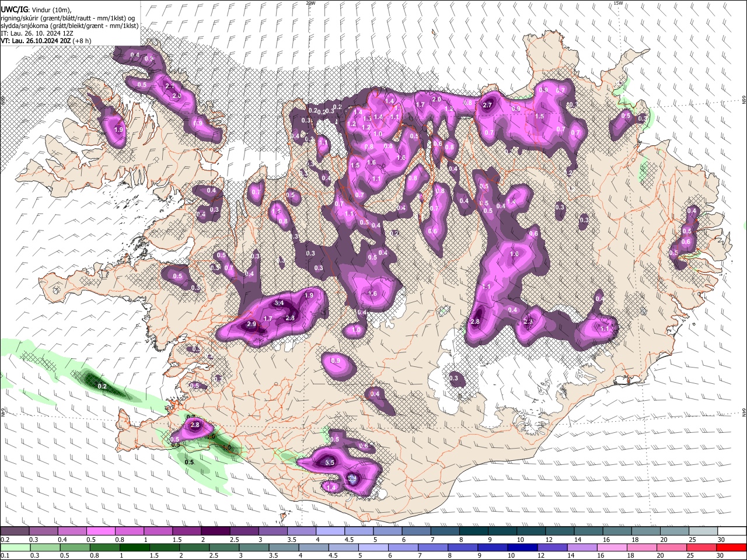
Task: Click the 2.7 snowfall value on map
Action: 488,105
